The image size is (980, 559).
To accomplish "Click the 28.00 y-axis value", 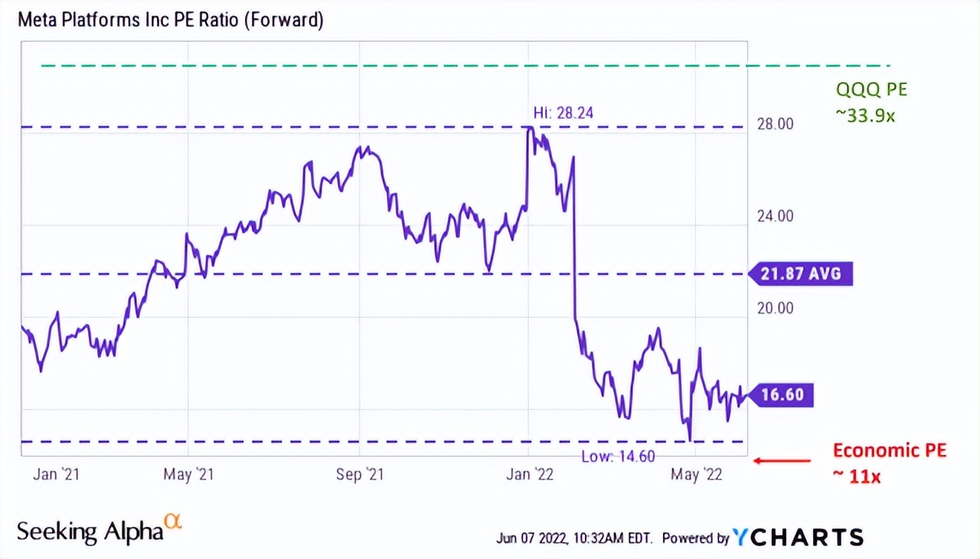I will click(775, 124).
